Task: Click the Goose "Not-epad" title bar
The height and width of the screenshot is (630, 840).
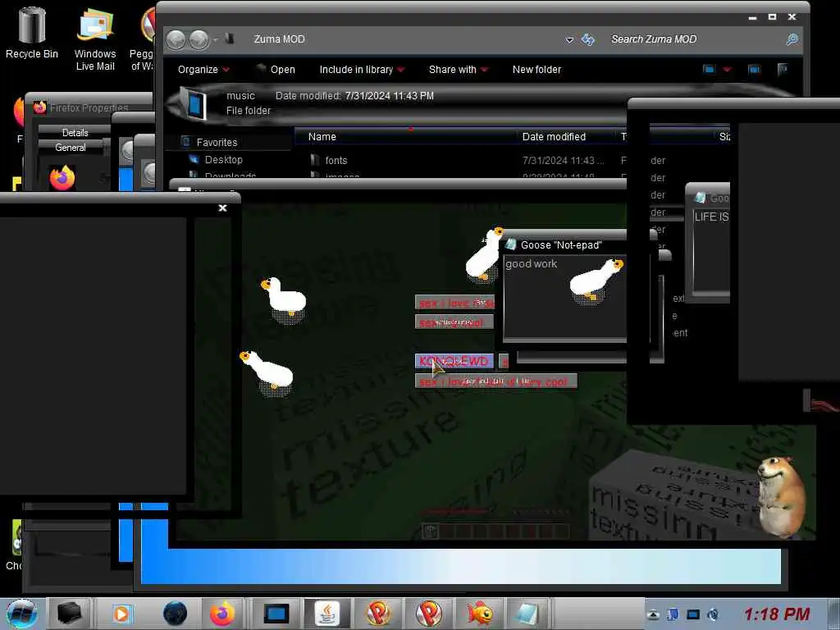Action: (565, 244)
